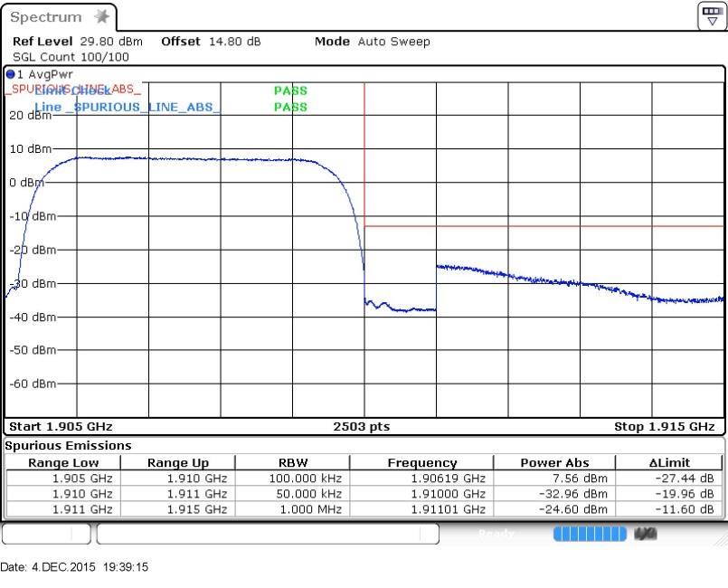This screenshot has width=728, height=588.
Task: Click the Line _SPURIOUS_LINE_ABS_ label
Action: coord(127,107)
